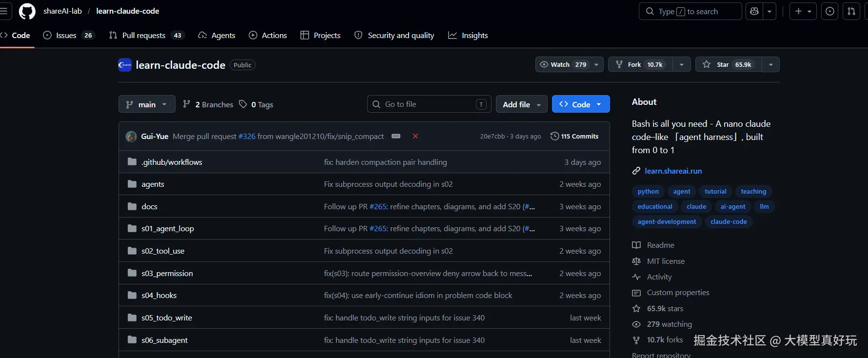Open 'fix: harden compaction pair handling' commit
868x358 pixels.
click(x=385, y=162)
